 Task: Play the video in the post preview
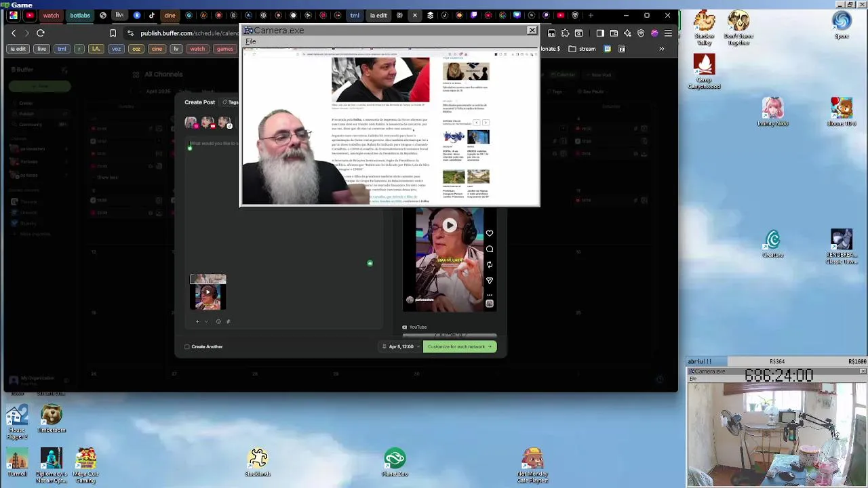coord(450,226)
